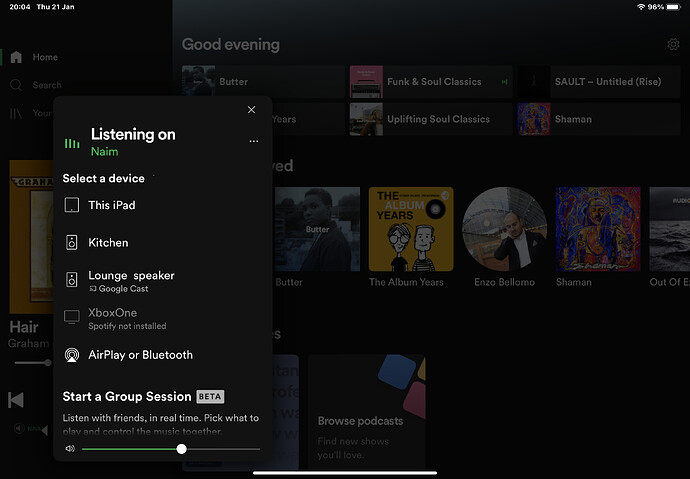Open The Album Years podcast cover
The width and height of the screenshot is (690, 479).
click(x=411, y=229)
